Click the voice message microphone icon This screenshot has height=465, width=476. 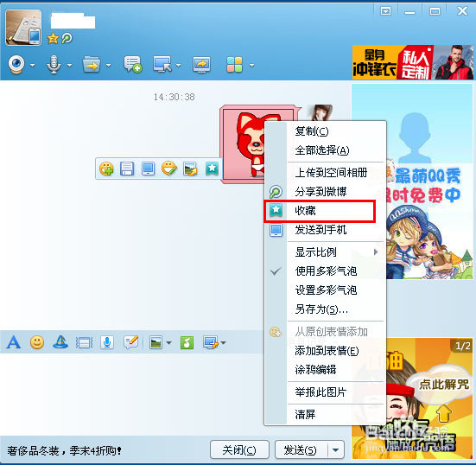pos(107,343)
